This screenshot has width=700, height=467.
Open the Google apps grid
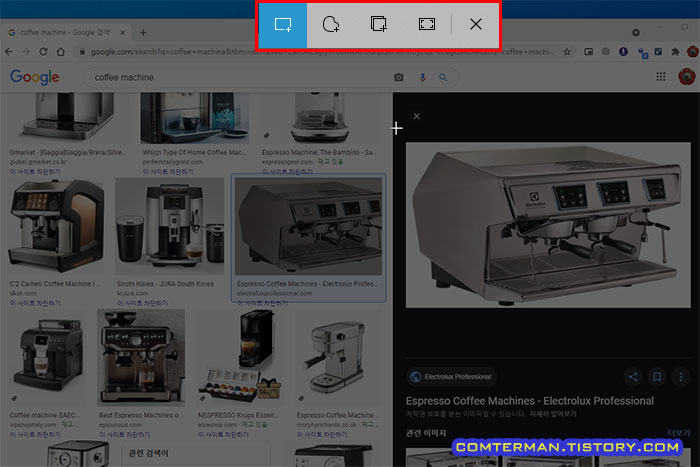tap(661, 77)
